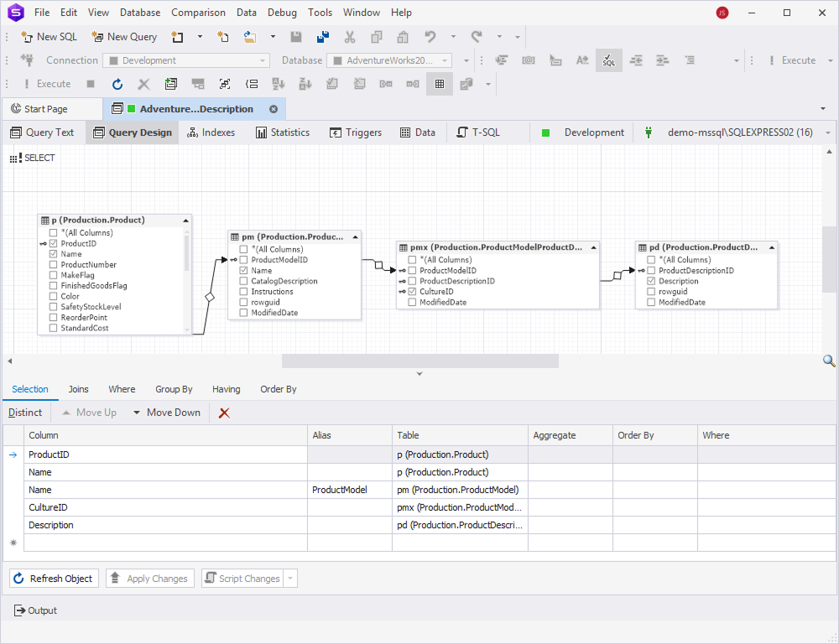The height and width of the screenshot is (644, 839).
Task: Click the Connection plug icon
Action: pos(27,60)
